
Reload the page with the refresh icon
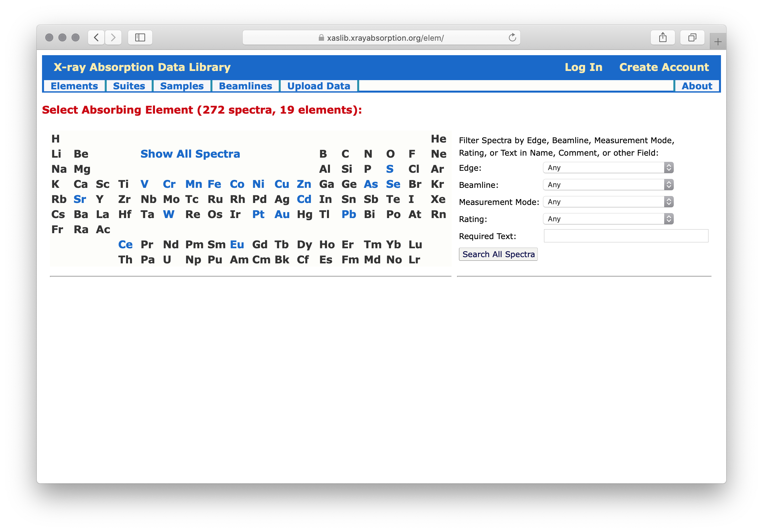512,37
